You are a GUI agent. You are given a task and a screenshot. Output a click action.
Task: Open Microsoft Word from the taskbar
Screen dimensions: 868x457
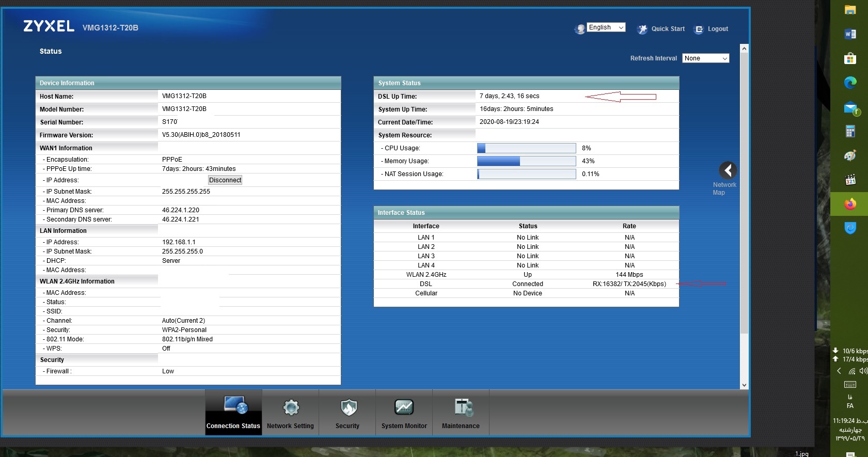(850, 34)
